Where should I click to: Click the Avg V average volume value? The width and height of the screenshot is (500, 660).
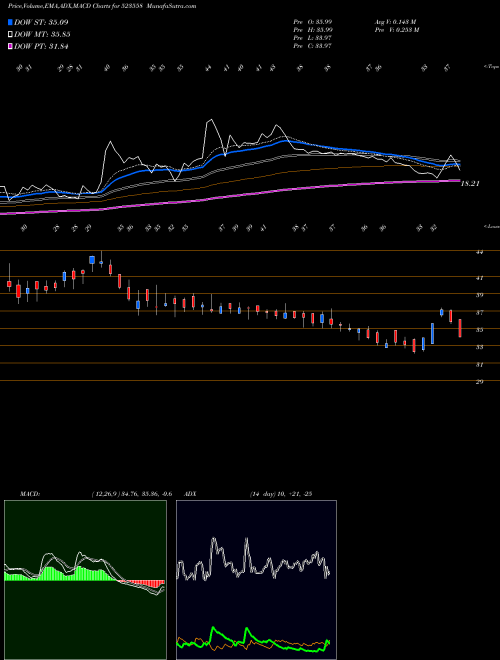tap(395, 22)
